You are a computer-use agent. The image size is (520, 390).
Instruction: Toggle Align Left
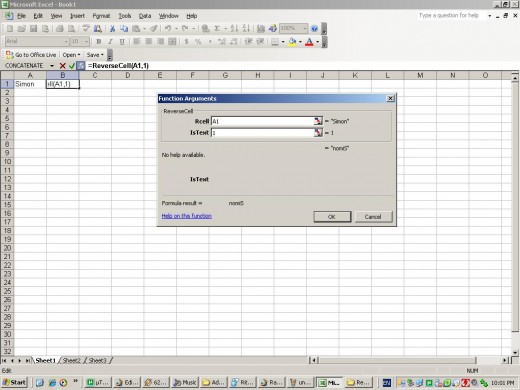point(137,42)
